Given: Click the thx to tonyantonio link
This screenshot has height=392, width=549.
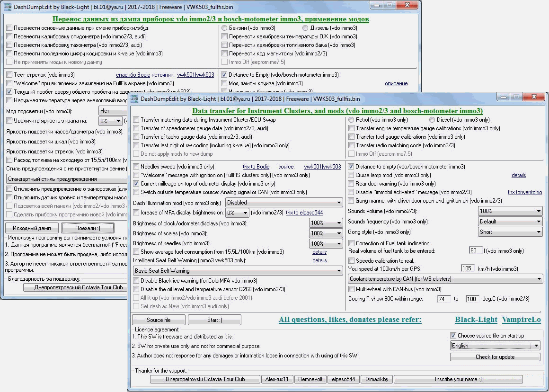Looking at the screenshot, I should pos(524,192).
